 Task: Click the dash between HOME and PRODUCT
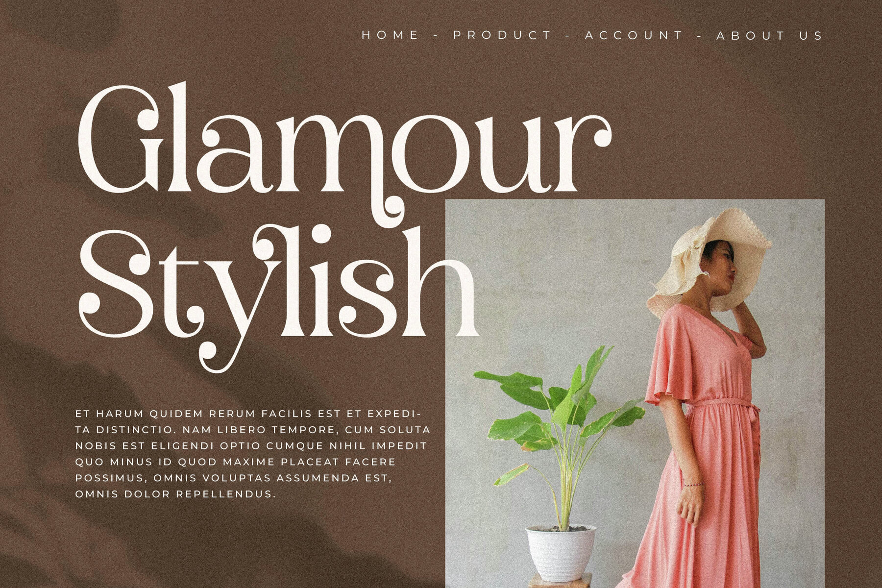(x=437, y=36)
